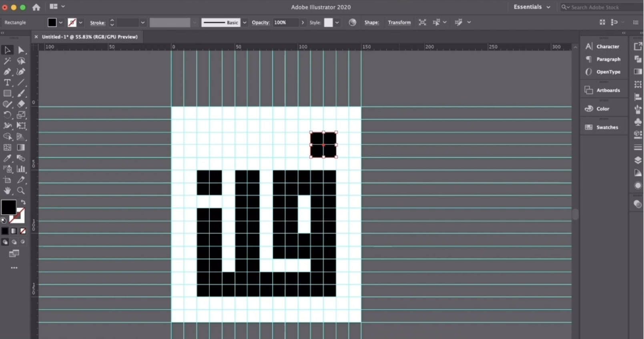Set fill to None
Screen dimensions: 644x339
(x=23, y=231)
